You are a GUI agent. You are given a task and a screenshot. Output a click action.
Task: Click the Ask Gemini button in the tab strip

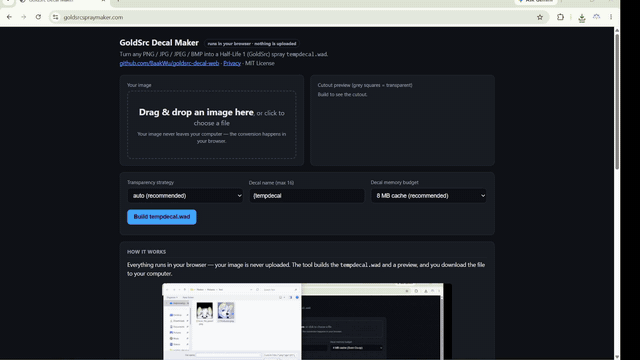tap(536, 1)
